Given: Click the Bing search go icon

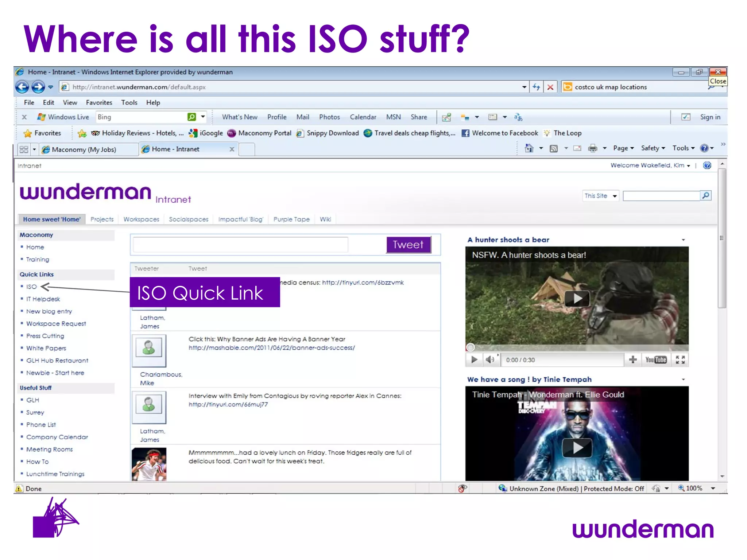Looking at the screenshot, I should [191, 117].
